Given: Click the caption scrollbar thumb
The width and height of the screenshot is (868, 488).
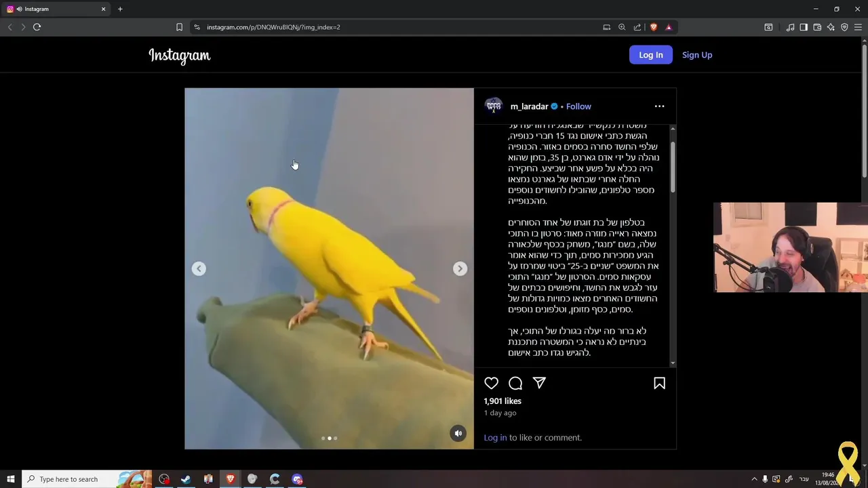Looking at the screenshot, I should (673, 166).
